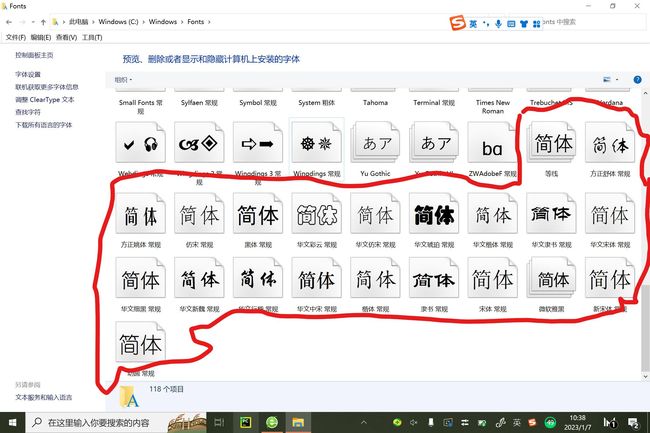Expand the chevron after 此电脑 in address bar
The height and width of the screenshot is (433, 650).
[x=93, y=22]
